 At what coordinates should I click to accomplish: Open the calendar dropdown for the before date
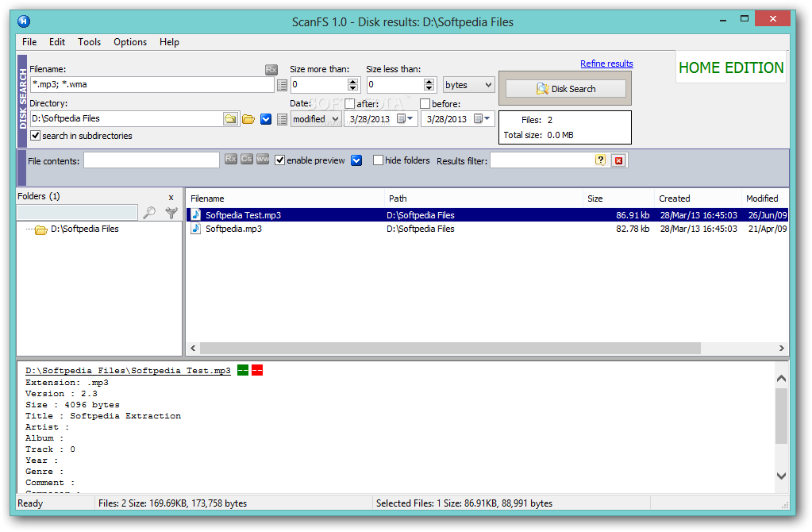[x=482, y=118]
